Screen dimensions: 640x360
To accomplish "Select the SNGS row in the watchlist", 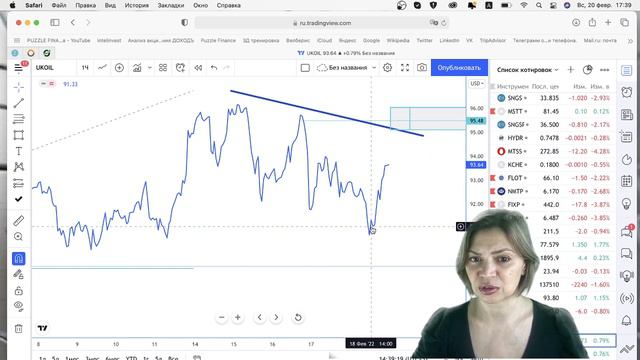I will (553, 98).
